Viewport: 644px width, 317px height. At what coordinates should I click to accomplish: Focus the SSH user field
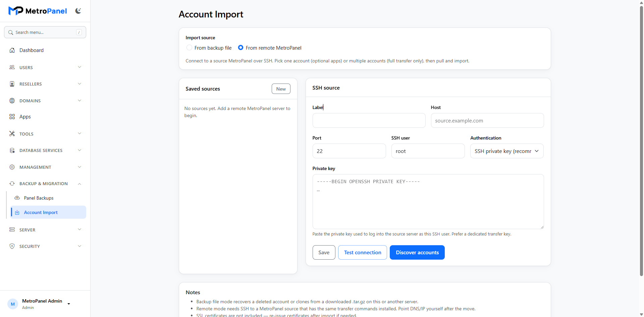click(428, 151)
